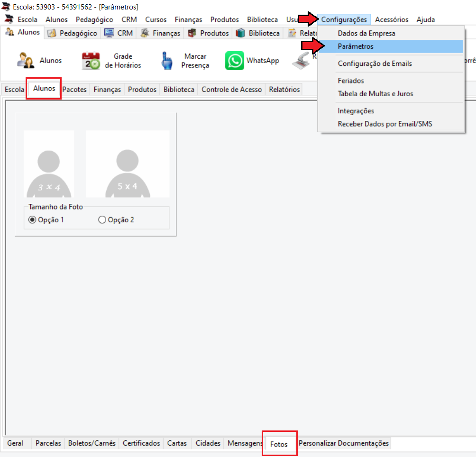Select Opção 1 photo size radio
This screenshot has width=476, height=457.
(32, 219)
